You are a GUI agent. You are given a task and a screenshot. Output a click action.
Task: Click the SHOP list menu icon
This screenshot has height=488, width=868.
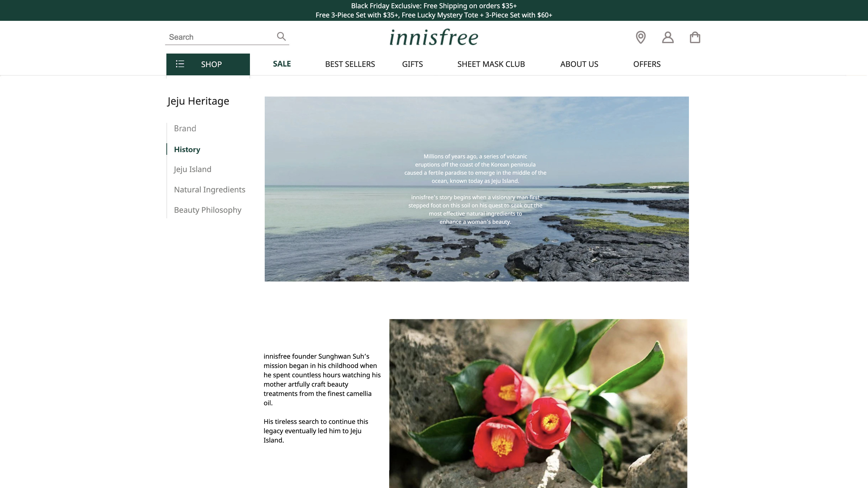point(180,64)
